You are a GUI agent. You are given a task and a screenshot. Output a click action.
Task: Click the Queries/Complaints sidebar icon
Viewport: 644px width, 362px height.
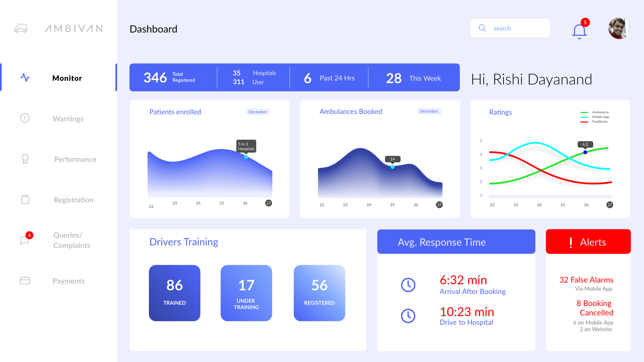[25, 240]
